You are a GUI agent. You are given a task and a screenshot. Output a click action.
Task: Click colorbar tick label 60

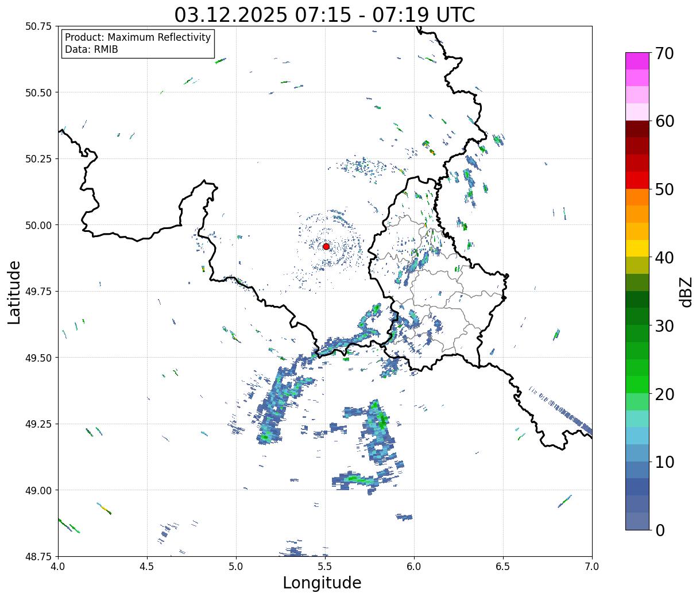[x=664, y=121]
